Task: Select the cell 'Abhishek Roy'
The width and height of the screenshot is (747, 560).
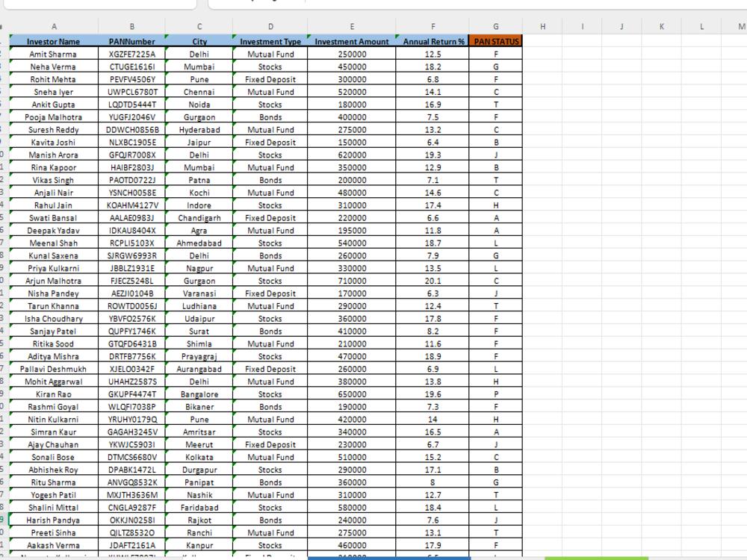Action: coord(54,470)
